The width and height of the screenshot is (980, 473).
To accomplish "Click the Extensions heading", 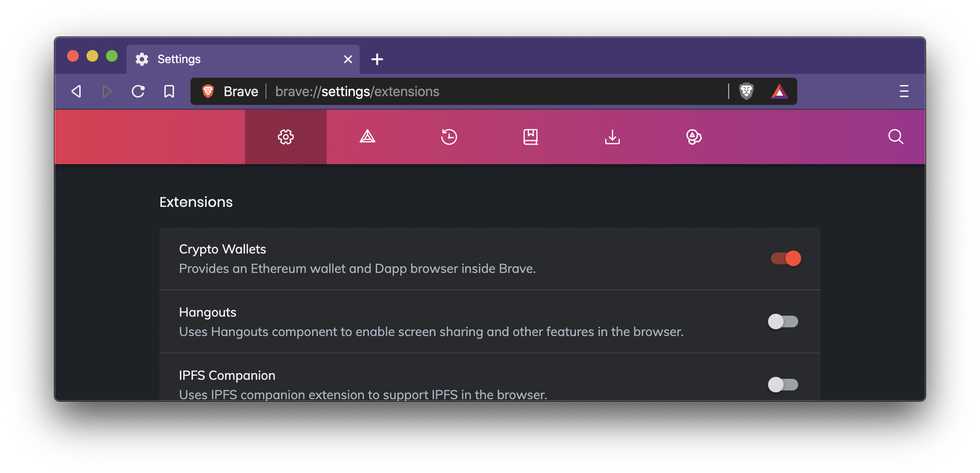I will coord(196,202).
